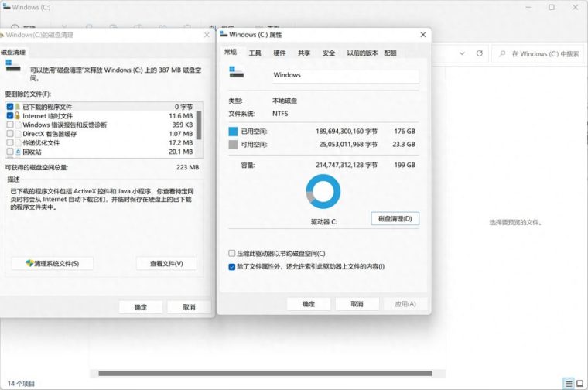Close the Windows (C:) 属性 dialog
This screenshot has height=390, width=588.
point(423,35)
